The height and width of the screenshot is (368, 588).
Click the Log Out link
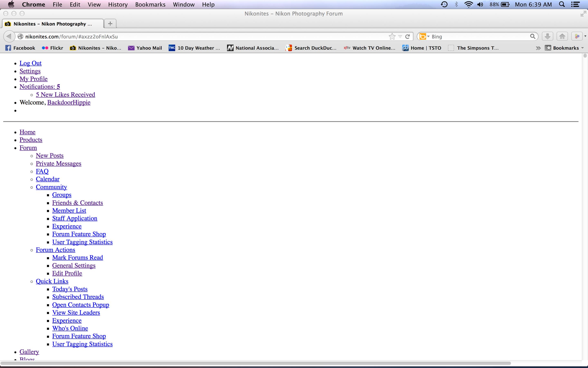(30, 63)
